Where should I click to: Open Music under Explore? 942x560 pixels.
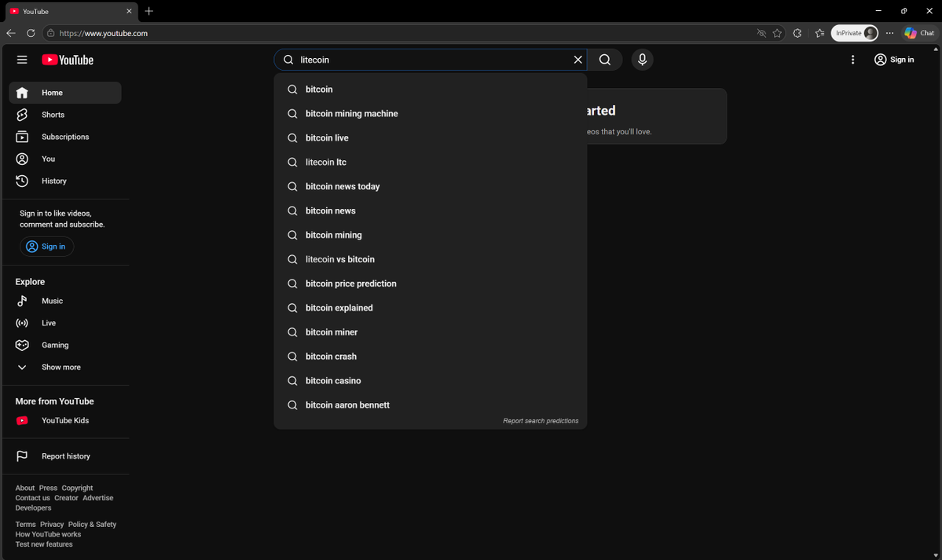point(65,301)
